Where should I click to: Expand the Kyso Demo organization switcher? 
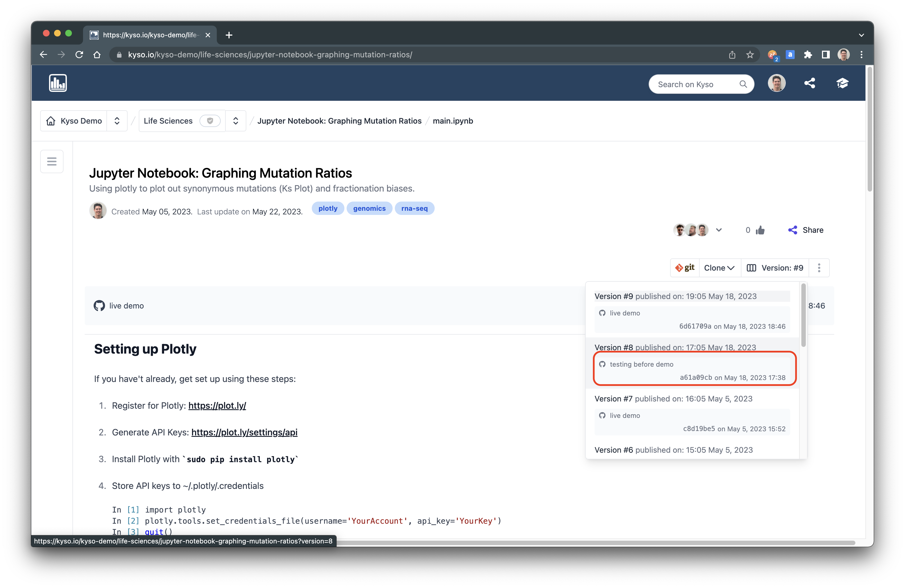pyautogui.click(x=117, y=121)
